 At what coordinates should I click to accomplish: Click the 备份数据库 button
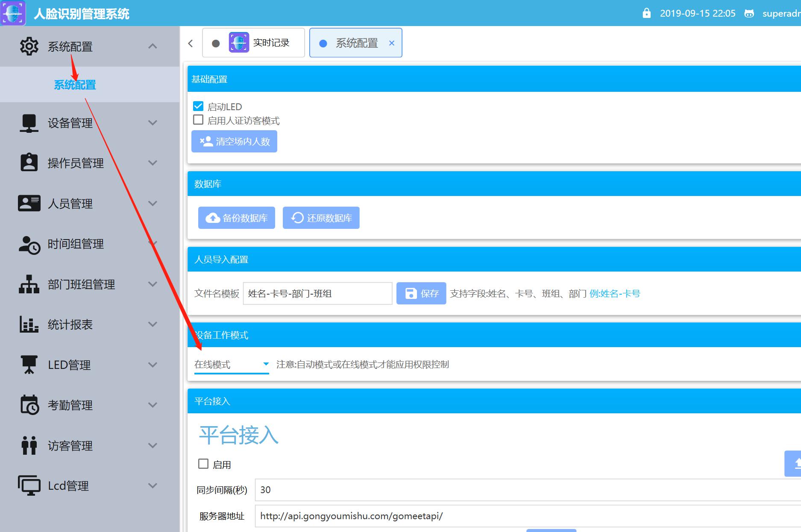click(236, 217)
